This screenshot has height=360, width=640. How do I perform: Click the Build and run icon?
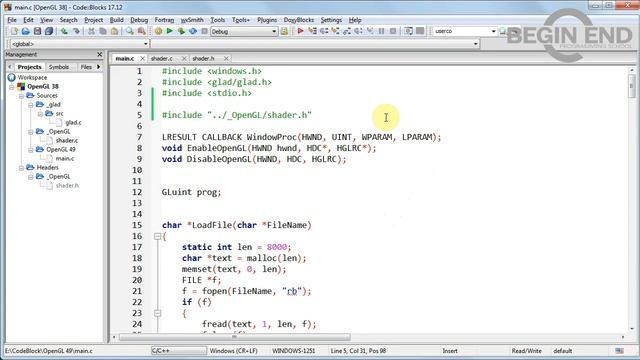[181, 31]
